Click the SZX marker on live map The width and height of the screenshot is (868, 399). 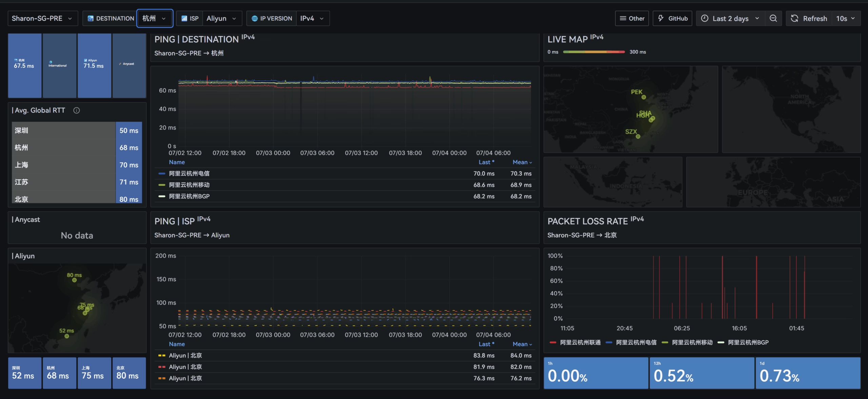click(x=638, y=136)
